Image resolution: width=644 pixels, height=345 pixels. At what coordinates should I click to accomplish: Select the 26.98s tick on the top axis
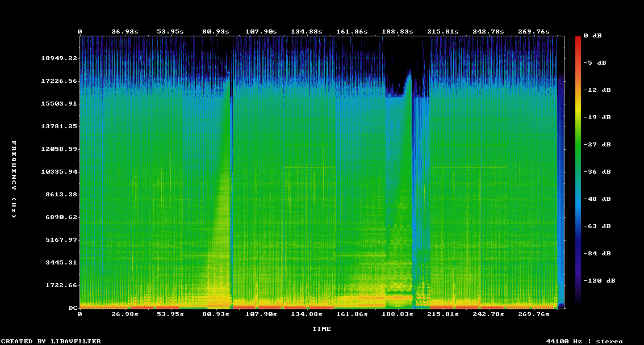click(124, 32)
